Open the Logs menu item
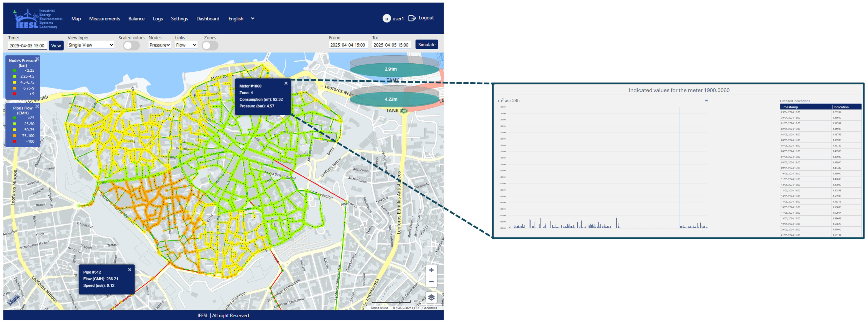 [x=158, y=18]
